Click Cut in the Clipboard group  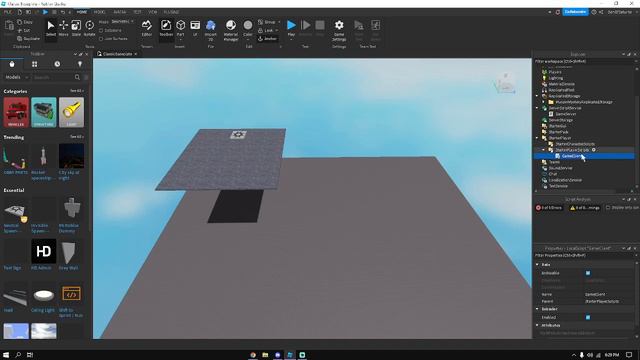click(x=24, y=31)
